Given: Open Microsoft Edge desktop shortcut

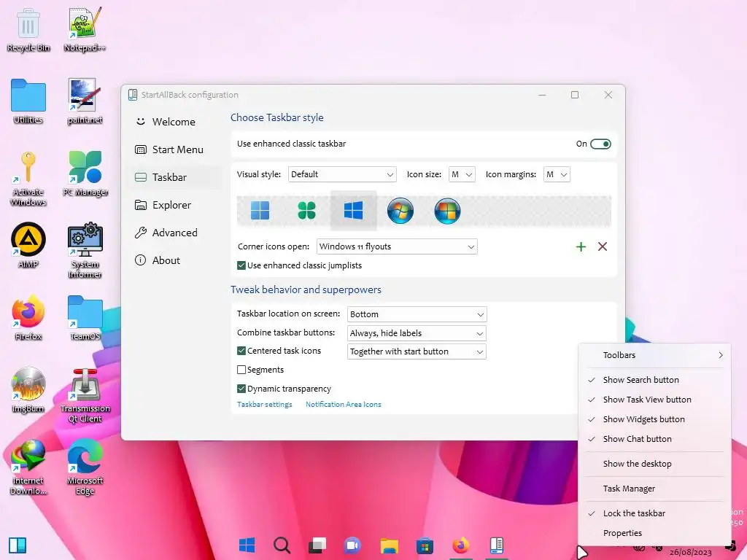Looking at the screenshot, I should pos(85,467).
